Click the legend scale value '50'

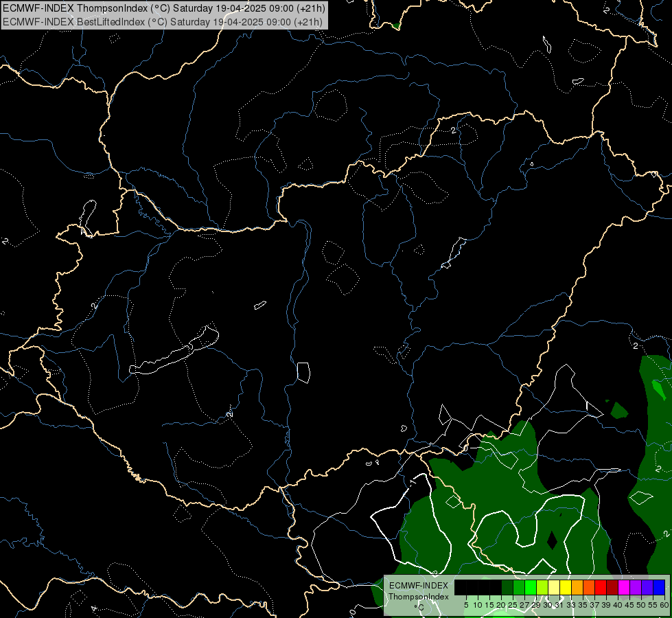[640, 605]
